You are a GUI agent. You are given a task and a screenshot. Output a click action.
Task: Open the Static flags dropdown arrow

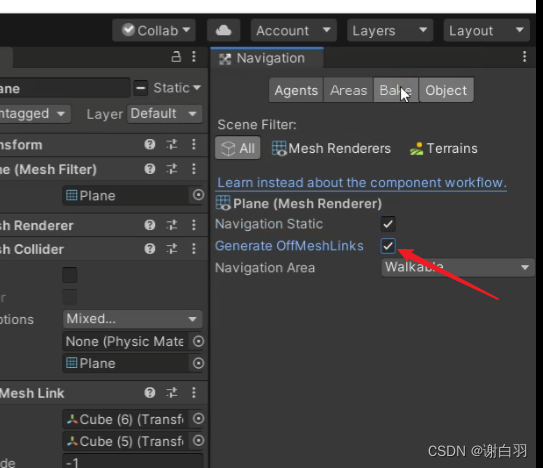click(x=197, y=88)
